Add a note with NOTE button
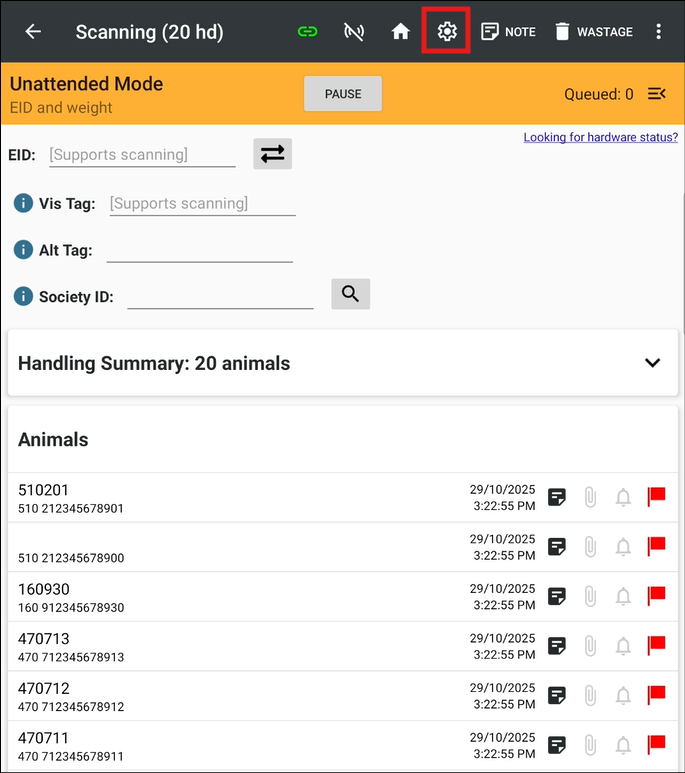Image resolution: width=685 pixels, height=773 pixels. click(508, 31)
